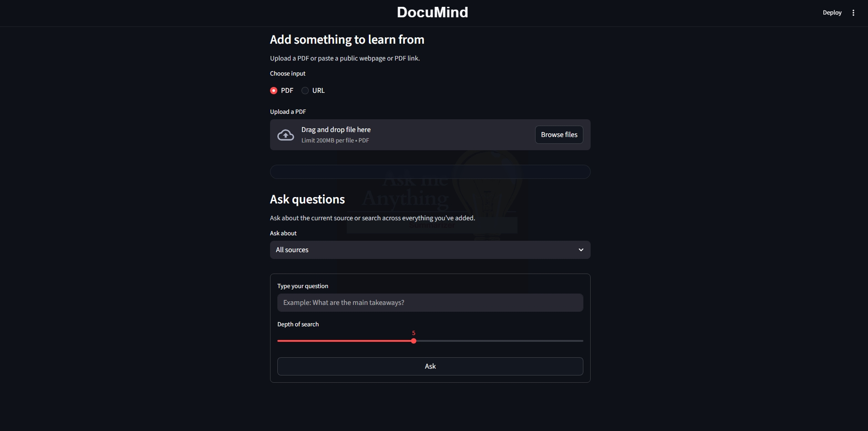The height and width of the screenshot is (431, 868).
Task: Click the cloud upload icon
Action: (286, 135)
